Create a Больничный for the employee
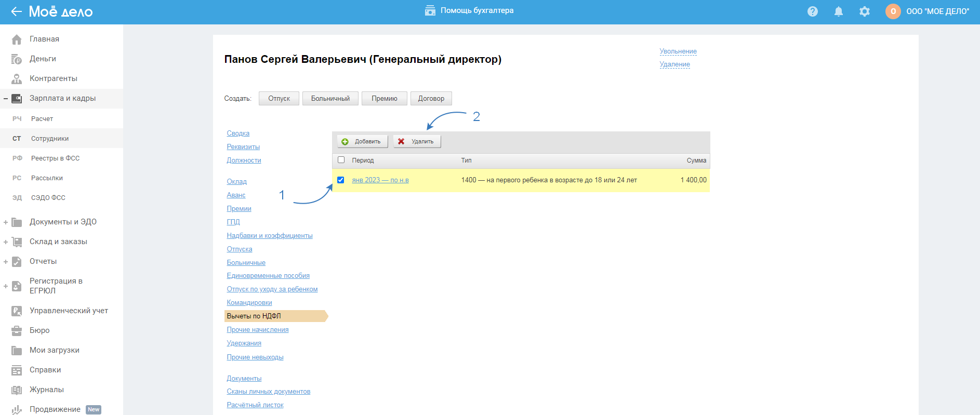 [330, 99]
